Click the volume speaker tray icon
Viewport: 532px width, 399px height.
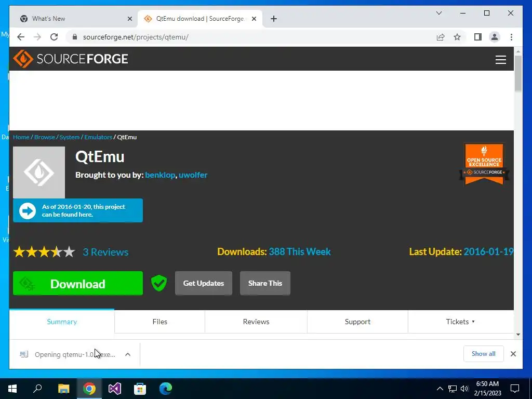click(464, 389)
